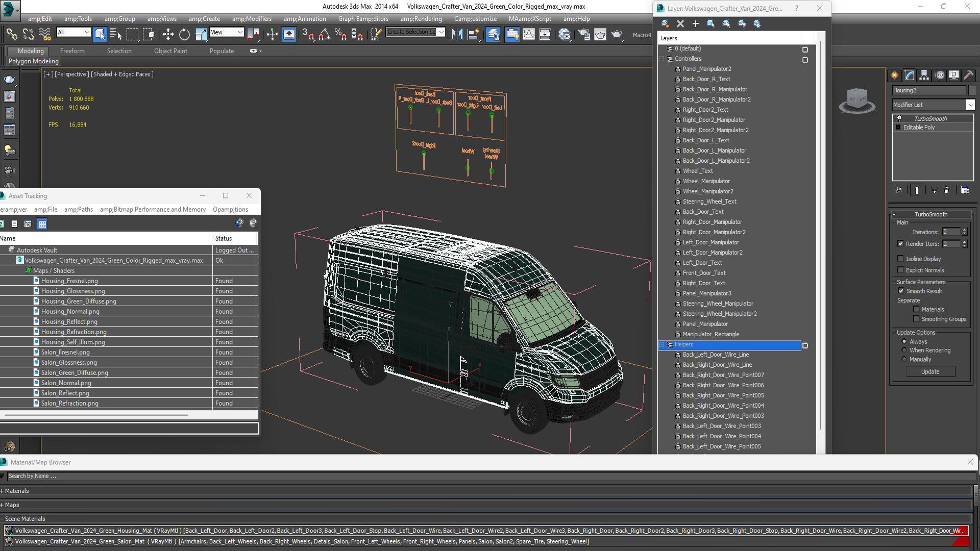
Task: Select When Rendering update radio button
Action: pos(904,350)
